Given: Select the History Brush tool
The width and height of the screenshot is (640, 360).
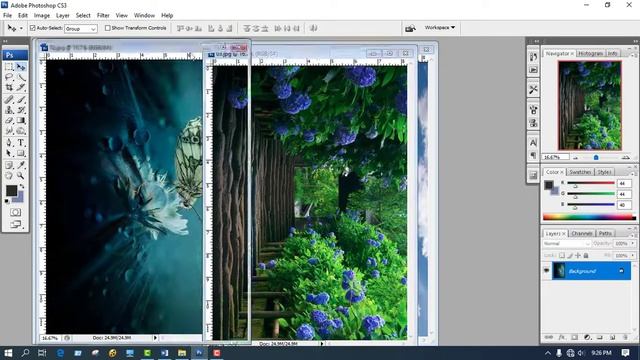Looking at the screenshot, I should [x=21, y=110].
